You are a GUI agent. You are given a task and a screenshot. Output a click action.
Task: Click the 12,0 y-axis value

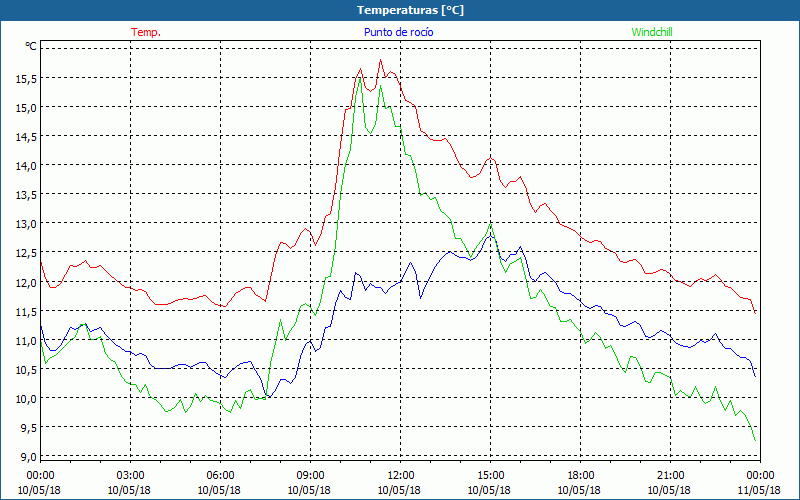point(28,282)
